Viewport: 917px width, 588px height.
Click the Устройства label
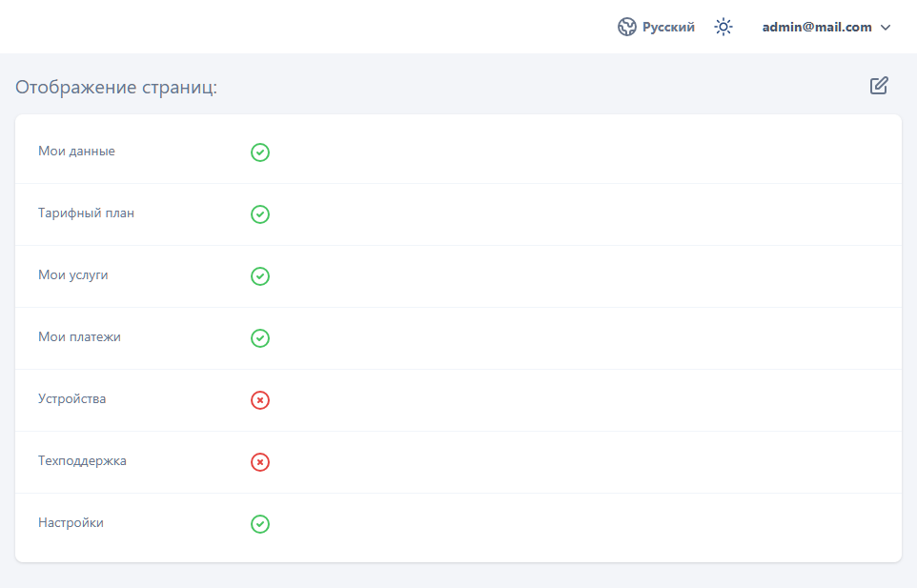pyautogui.click(x=72, y=399)
